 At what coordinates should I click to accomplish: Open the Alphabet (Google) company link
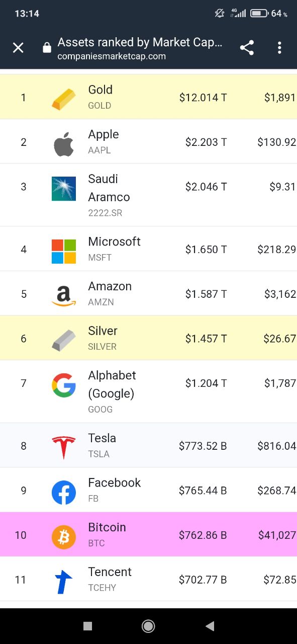pos(112,384)
